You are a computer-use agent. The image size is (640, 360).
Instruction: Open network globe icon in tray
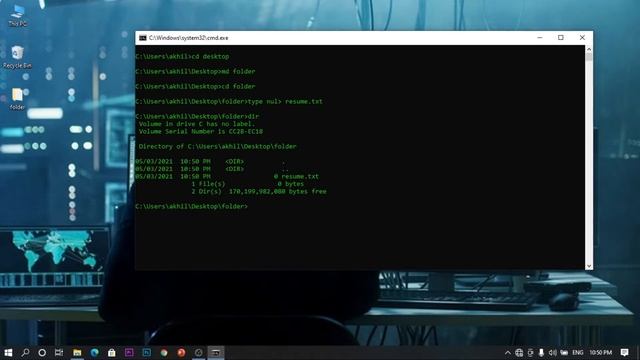[x=519, y=353]
